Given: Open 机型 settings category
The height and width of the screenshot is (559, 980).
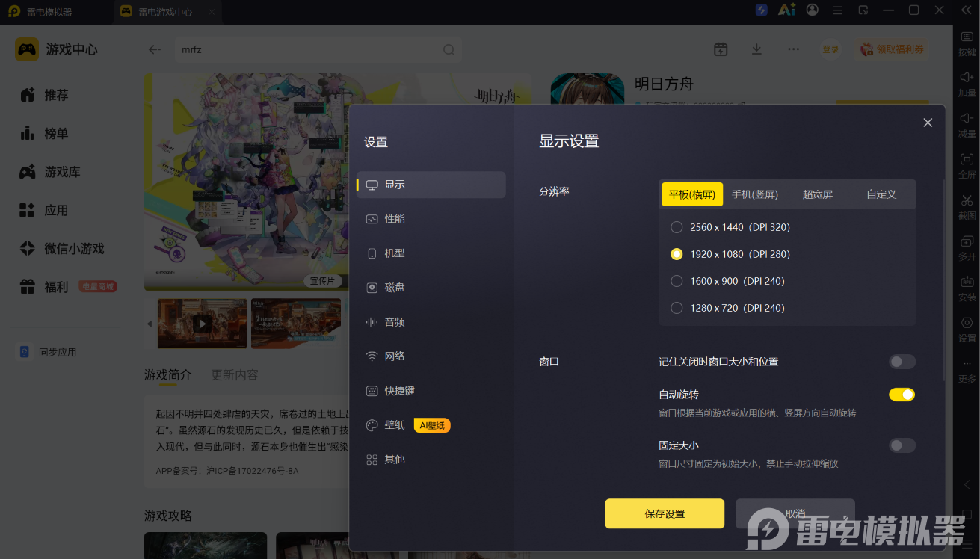Looking at the screenshot, I should (x=431, y=253).
